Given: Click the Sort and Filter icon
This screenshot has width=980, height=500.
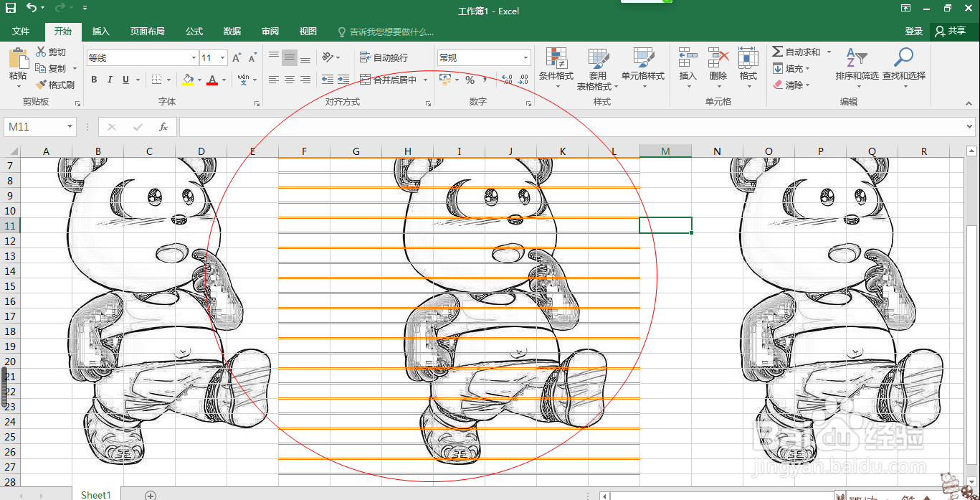Looking at the screenshot, I should pyautogui.click(x=857, y=59).
